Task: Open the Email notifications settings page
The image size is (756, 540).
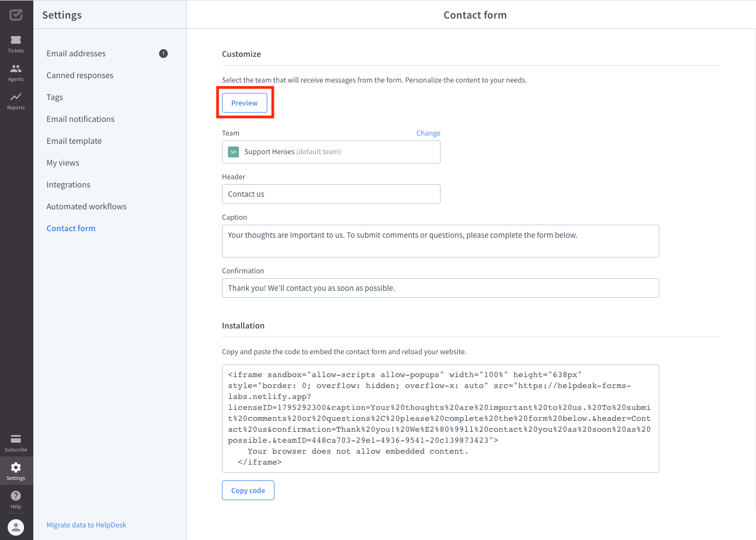Action: coord(80,119)
